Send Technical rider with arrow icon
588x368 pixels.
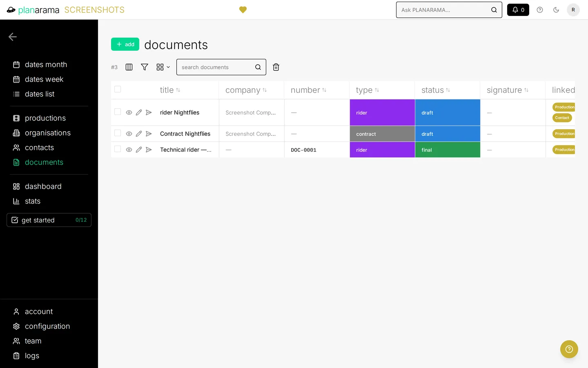(149, 150)
